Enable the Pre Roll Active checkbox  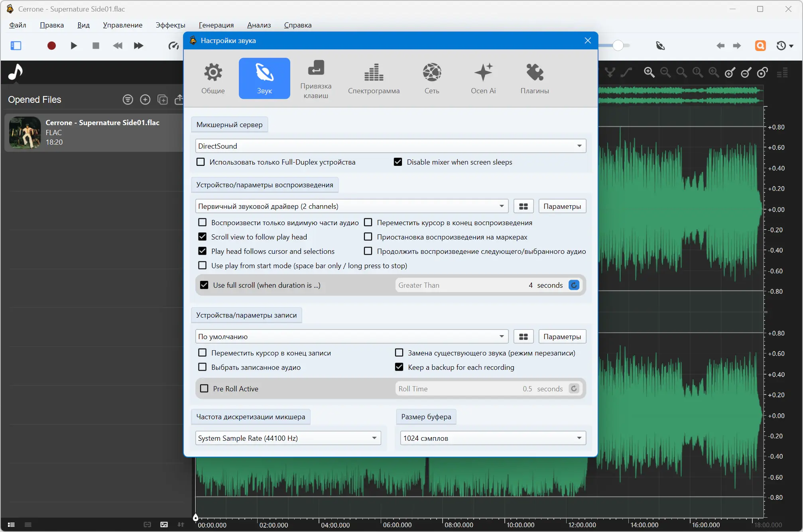tap(204, 389)
